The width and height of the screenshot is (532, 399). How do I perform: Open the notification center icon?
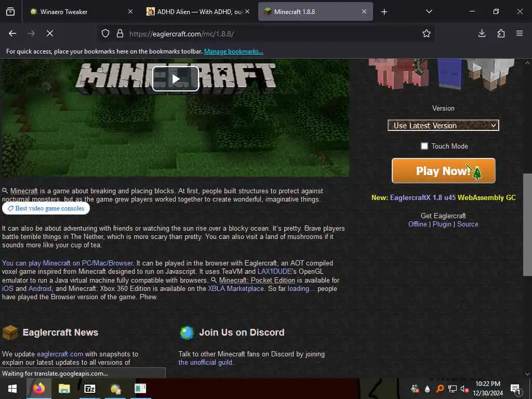[515, 389]
